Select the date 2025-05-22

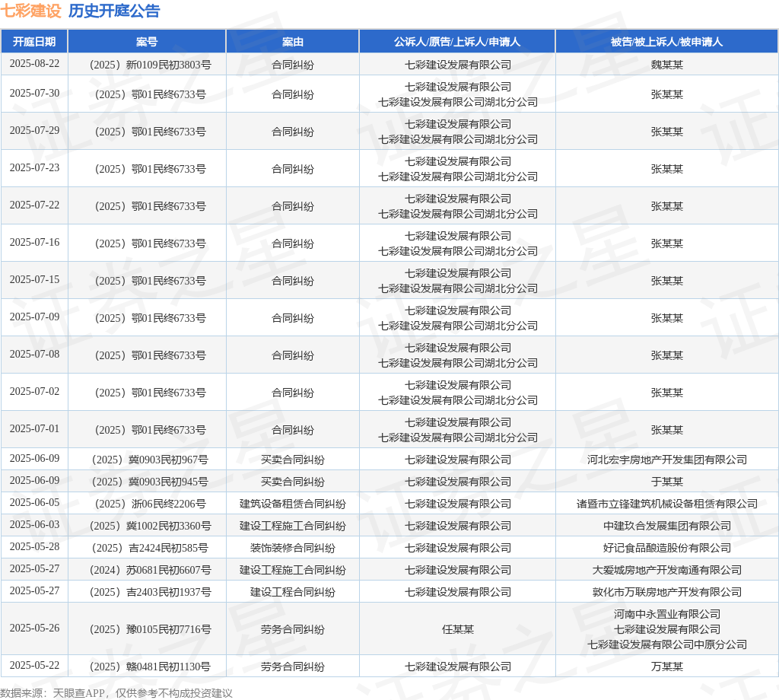click(34, 666)
